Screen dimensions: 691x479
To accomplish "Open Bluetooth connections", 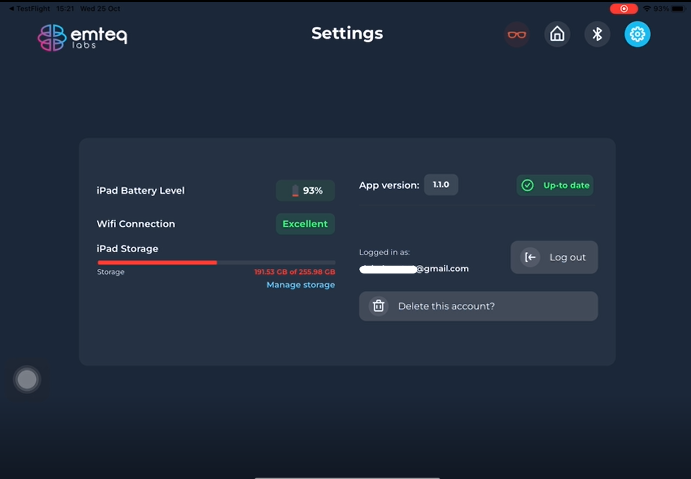I will pyautogui.click(x=597, y=34).
